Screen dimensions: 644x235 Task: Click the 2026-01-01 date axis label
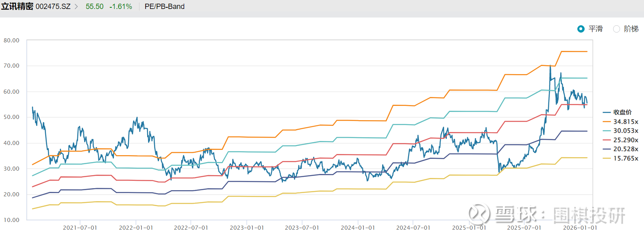click(580, 228)
